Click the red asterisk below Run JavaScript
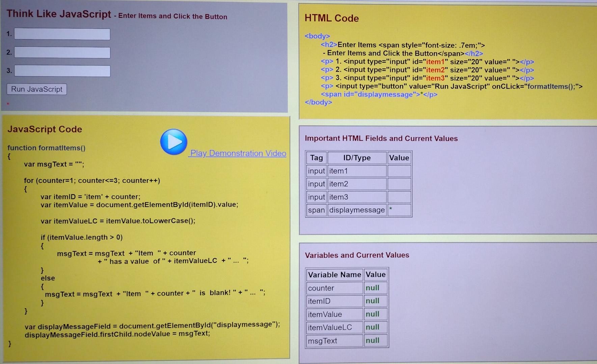Image resolution: width=597 pixels, height=364 pixels. 8,104
